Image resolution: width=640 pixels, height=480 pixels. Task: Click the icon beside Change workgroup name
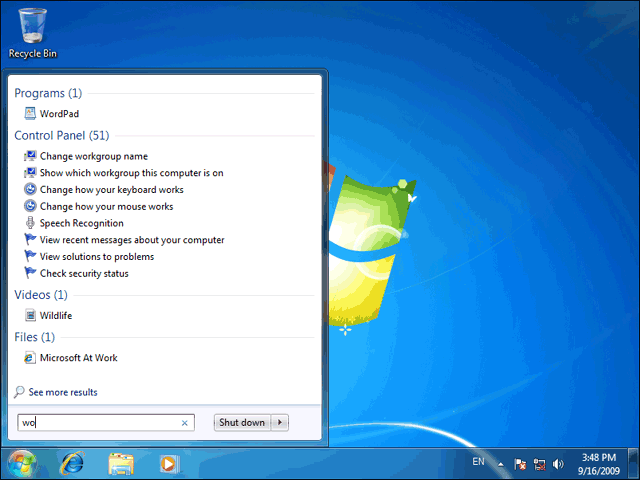point(30,156)
